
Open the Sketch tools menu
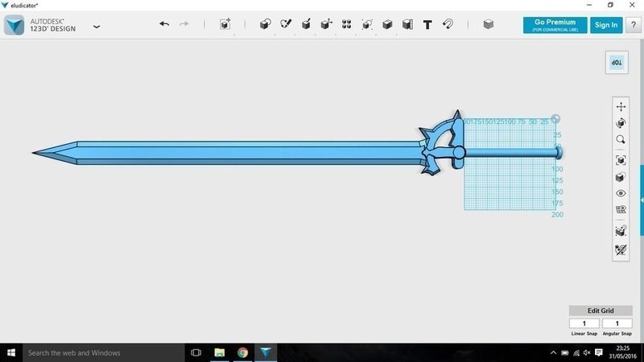pos(286,24)
